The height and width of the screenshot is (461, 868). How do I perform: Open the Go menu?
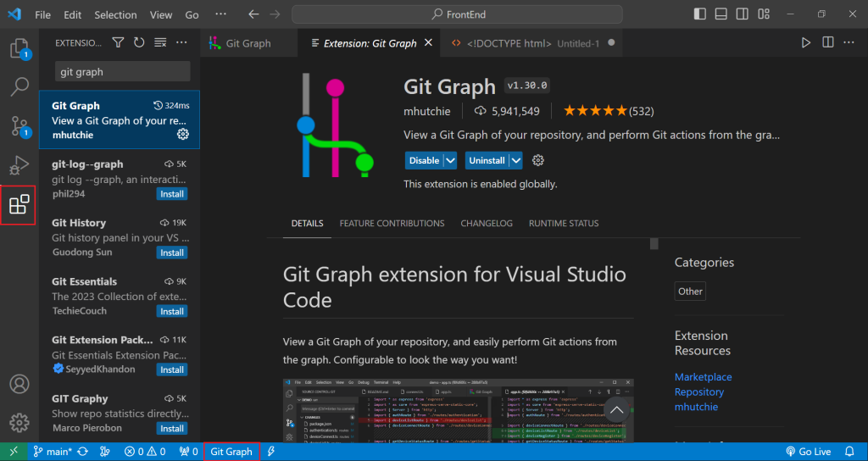pyautogui.click(x=192, y=15)
